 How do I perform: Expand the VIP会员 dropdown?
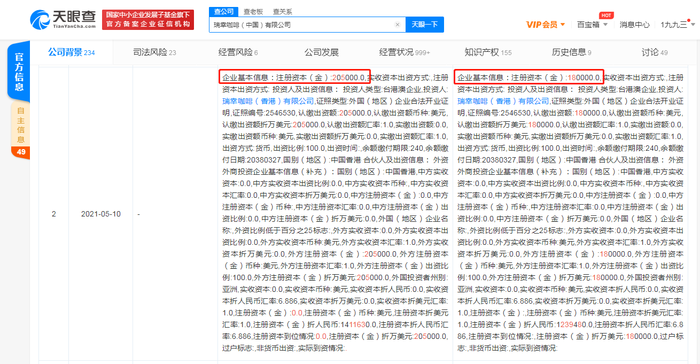(x=545, y=25)
